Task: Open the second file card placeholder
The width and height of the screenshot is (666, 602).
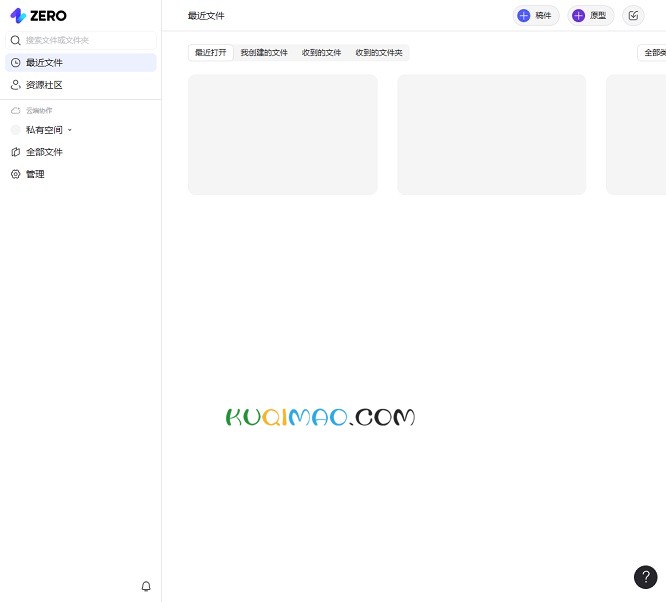Action: point(492,135)
